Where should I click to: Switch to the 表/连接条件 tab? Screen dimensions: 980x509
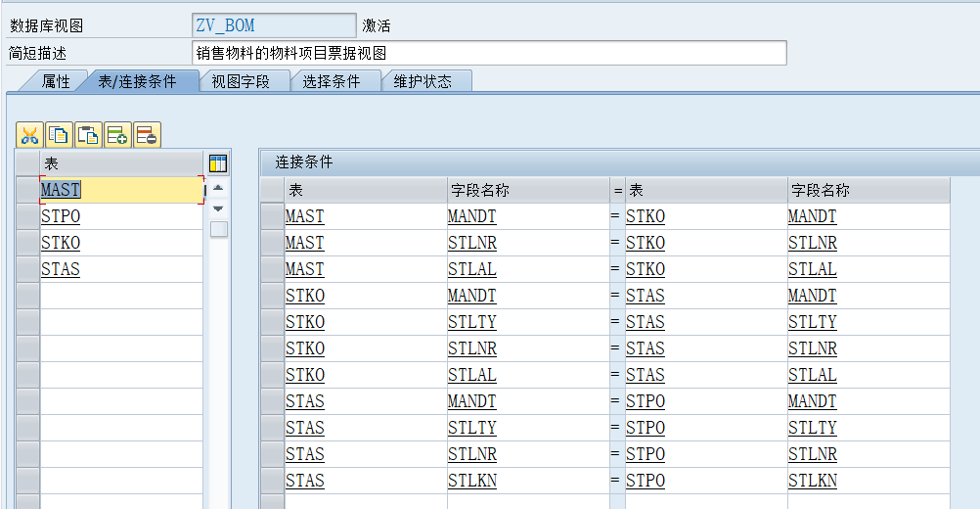(138, 81)
